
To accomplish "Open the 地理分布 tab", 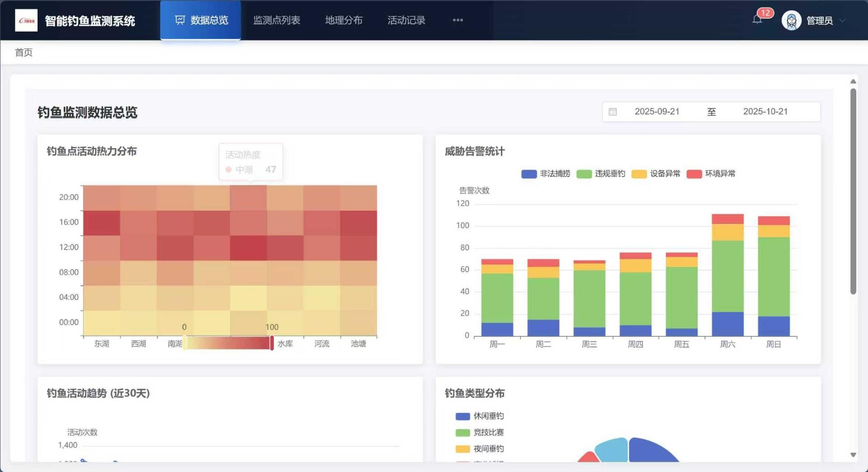I will pos(344,20).
